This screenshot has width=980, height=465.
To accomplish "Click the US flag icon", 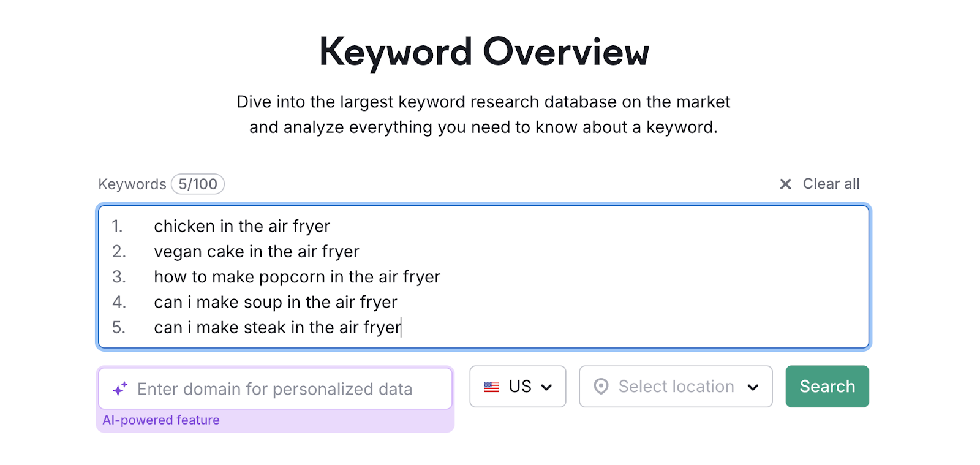I will pyautogui.click(x=491, y=387).
